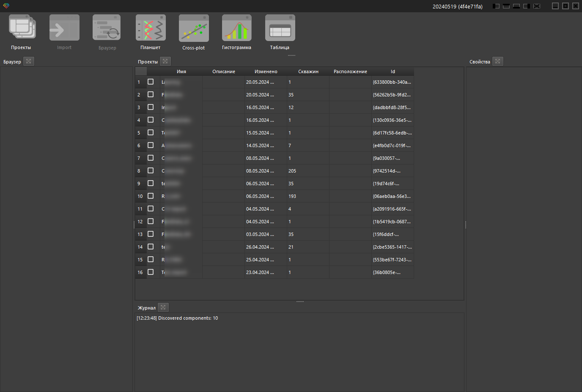Viewport: 582px width, 392px height.
Task: Mark the checkbox in row 16
Action: pyautogui.click(x=151, y=272)
